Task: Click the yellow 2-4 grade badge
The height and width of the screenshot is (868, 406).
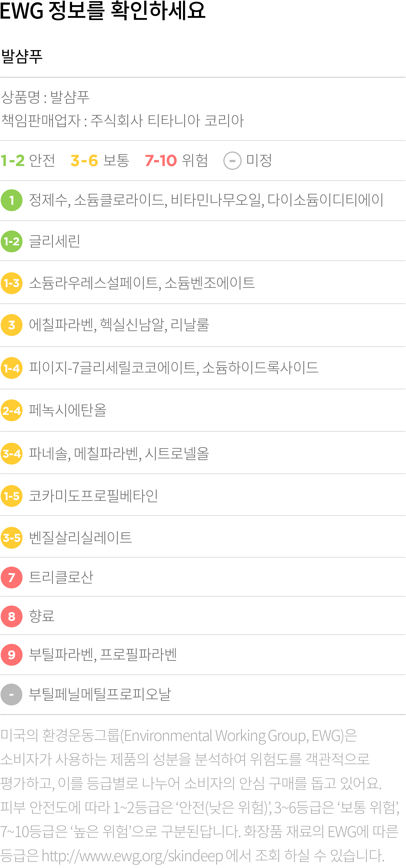Action: 11,411
